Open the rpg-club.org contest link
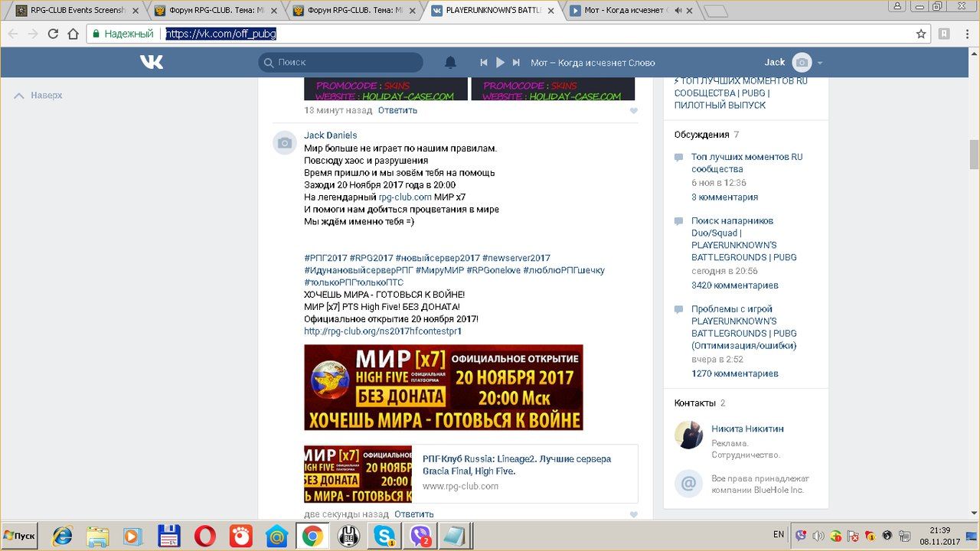Screen dimensions: 980x551 [382, 331]
